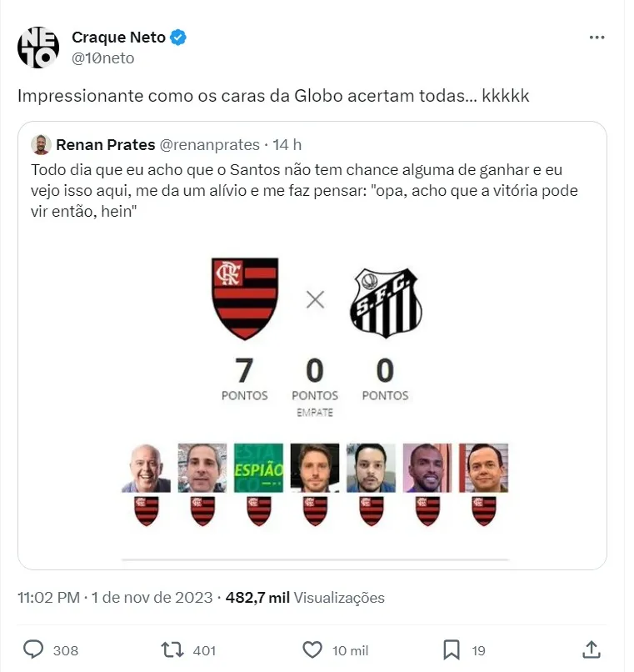Click the first pundit's photo thumbnail
The width and height of the screenshot is (634, 672).
click(x=147, y=467)
